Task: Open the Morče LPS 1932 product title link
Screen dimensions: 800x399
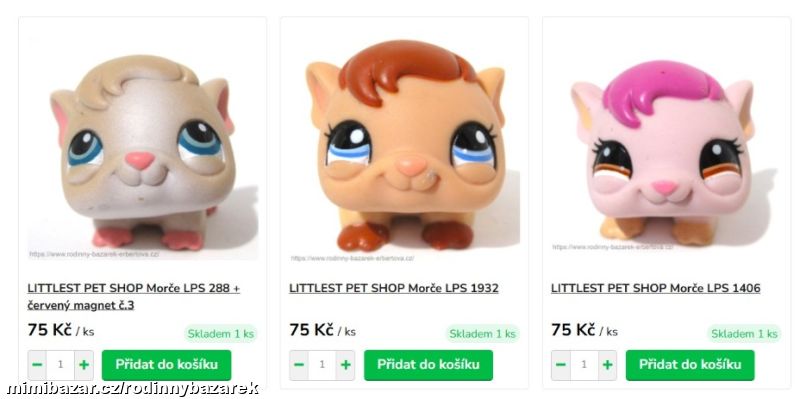Action: click(394, 288)
